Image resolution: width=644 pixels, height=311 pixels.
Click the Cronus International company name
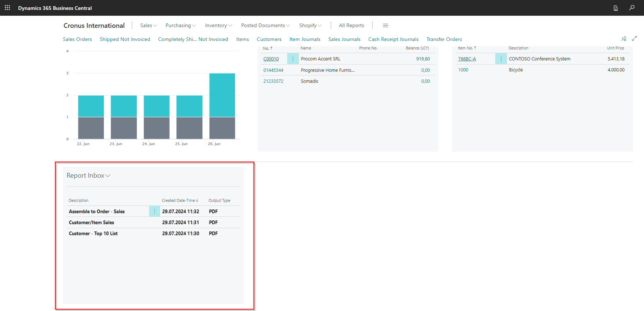(x=94, y=25)
